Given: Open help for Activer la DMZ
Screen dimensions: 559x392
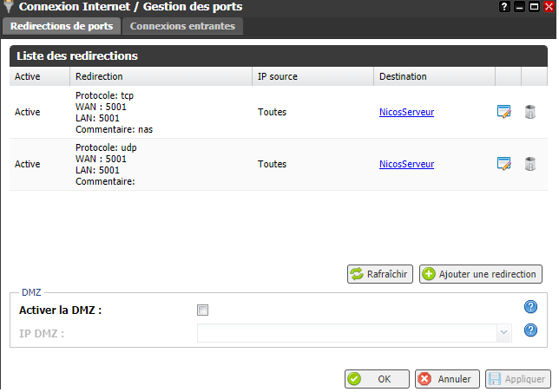Looking at the screenshot, I should (531, 307).
